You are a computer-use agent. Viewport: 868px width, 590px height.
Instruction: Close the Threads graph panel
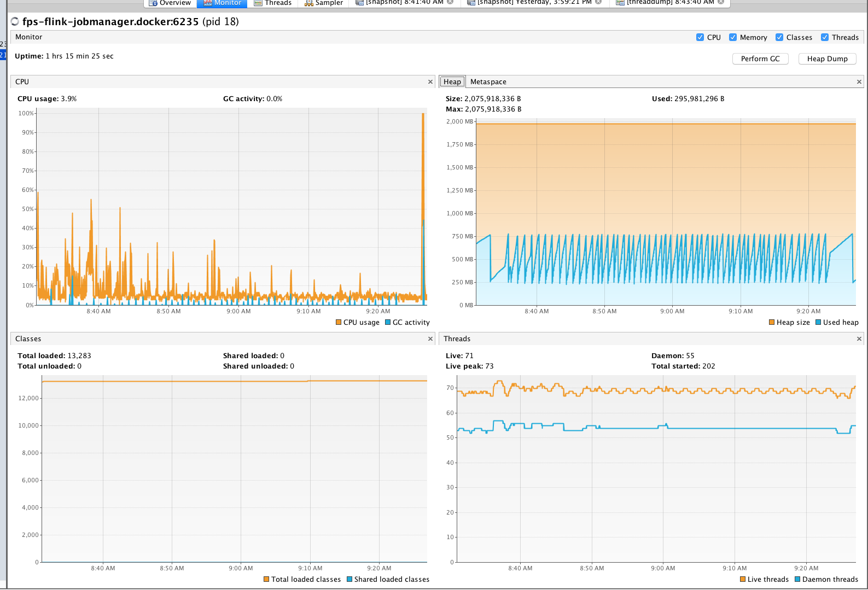[859, 339]
